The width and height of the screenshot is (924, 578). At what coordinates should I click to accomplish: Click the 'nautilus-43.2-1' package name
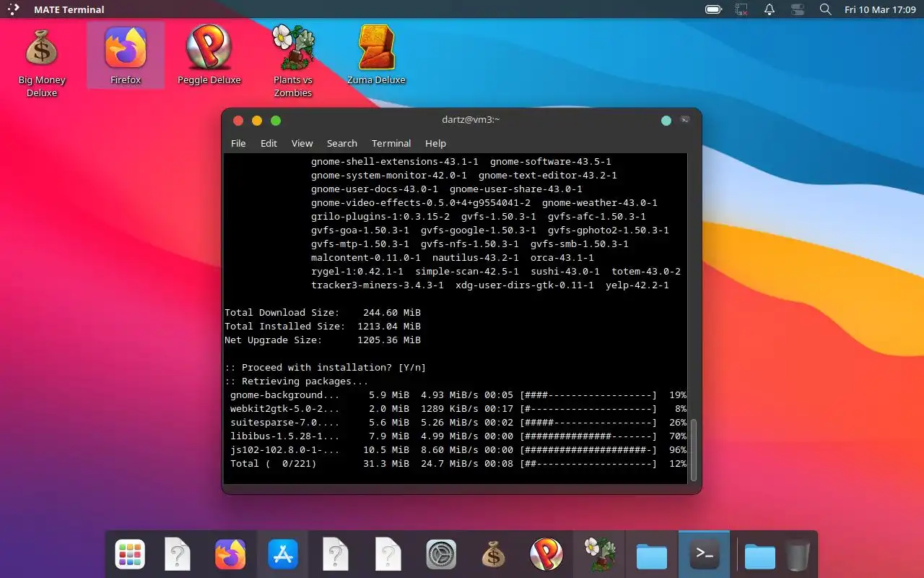click(476, 258)
